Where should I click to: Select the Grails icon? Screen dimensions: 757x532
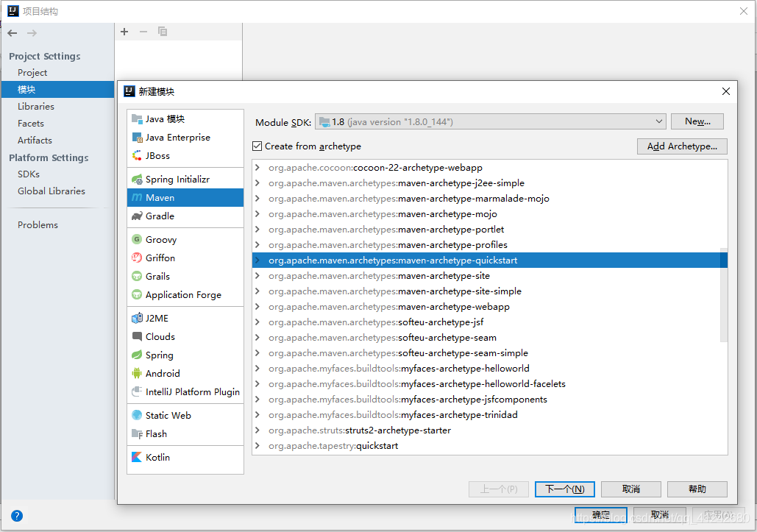click(137, 276)
